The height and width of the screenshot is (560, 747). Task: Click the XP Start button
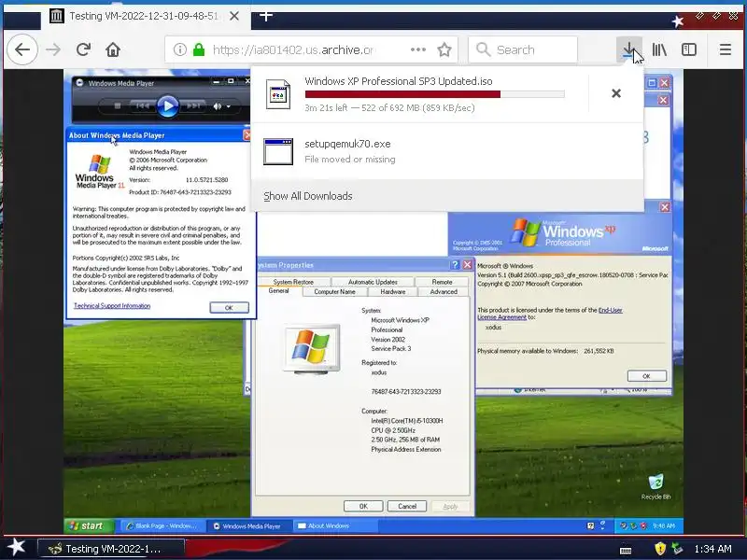pos(89,525)
